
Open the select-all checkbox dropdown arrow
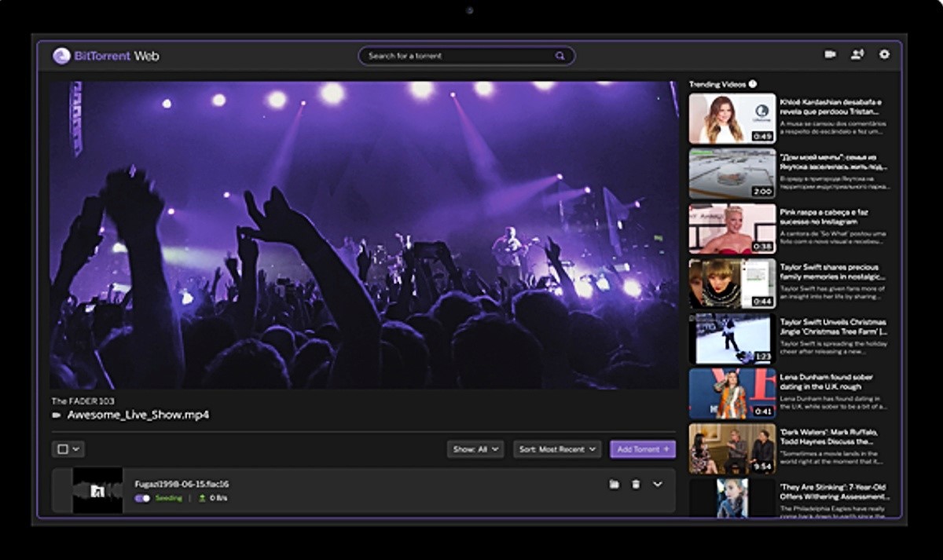pos(76,449)
